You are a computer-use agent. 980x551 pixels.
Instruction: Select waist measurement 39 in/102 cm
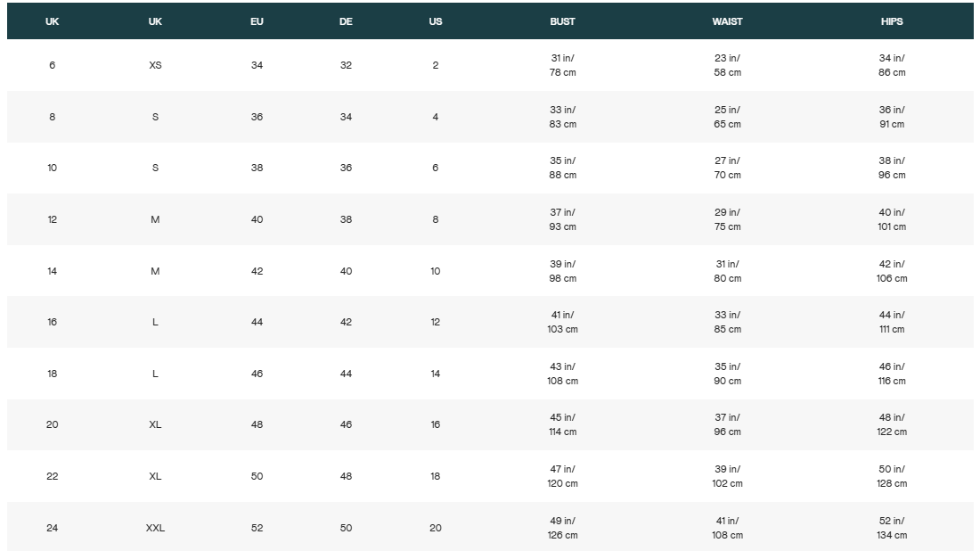coord(727,476)
